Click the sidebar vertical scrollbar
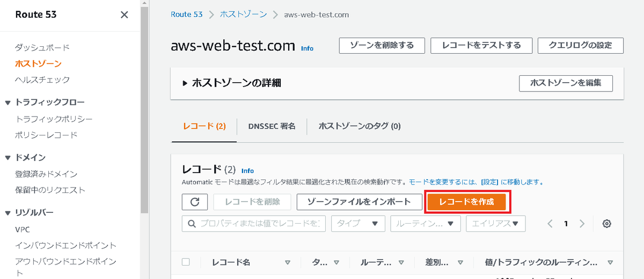The width and height of the screenshot is (644, 279). pyautogui.click(x=144, y=108)
